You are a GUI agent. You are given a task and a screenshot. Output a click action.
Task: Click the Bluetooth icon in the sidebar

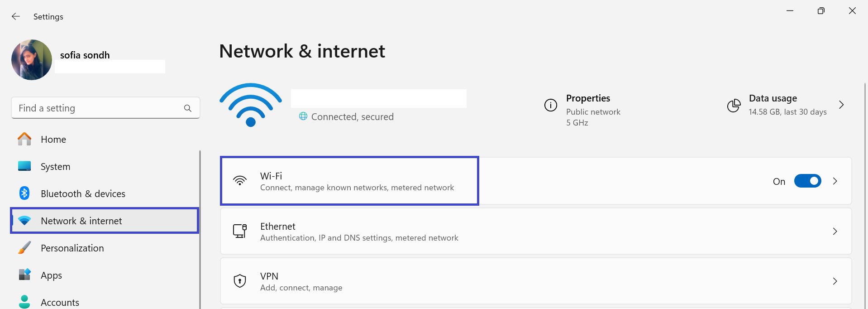[x=24, y=193]
